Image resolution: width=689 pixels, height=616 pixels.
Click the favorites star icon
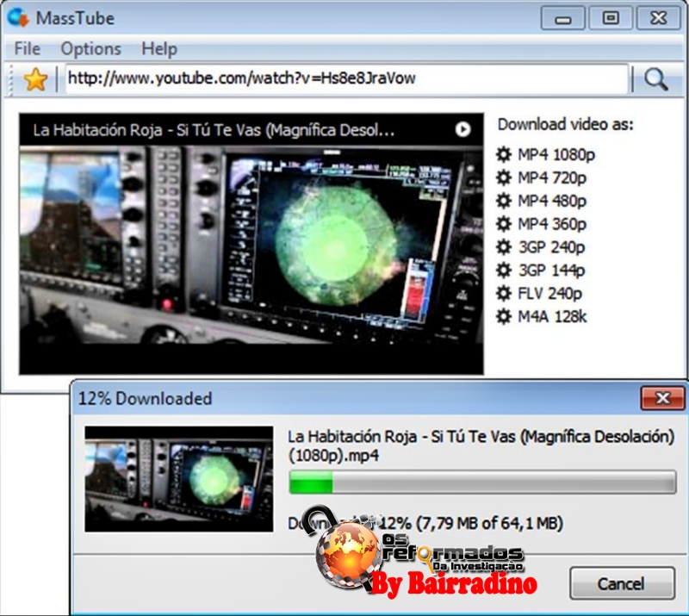(35, 79)
